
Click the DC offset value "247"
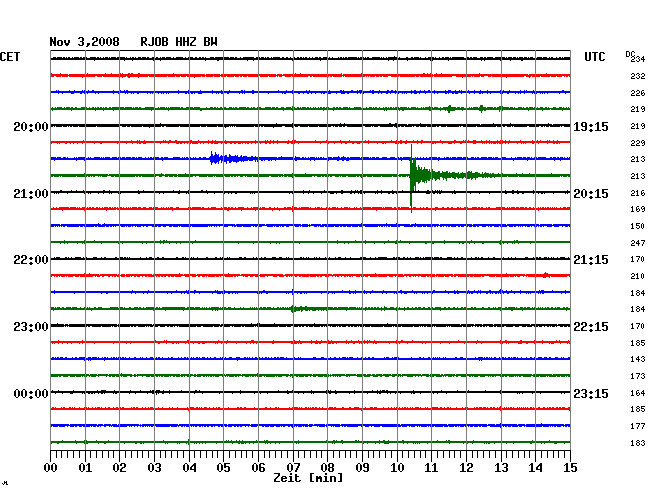pos(638,243)
